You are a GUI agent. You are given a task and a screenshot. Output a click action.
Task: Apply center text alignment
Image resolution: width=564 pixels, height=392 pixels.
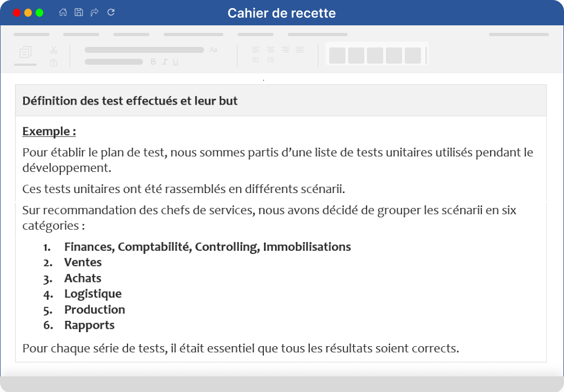click(x=270, y=50)
